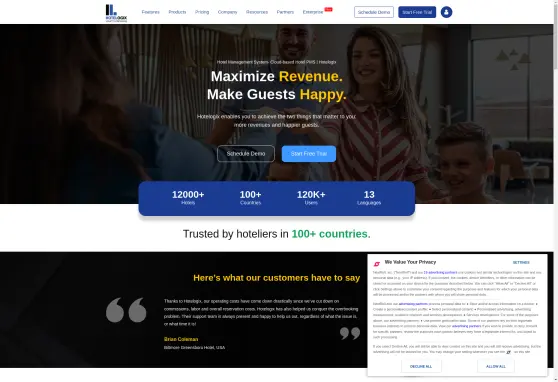Click Allow All in privacy popup
Screen dimensions: 558x382
tap(496, 366)
